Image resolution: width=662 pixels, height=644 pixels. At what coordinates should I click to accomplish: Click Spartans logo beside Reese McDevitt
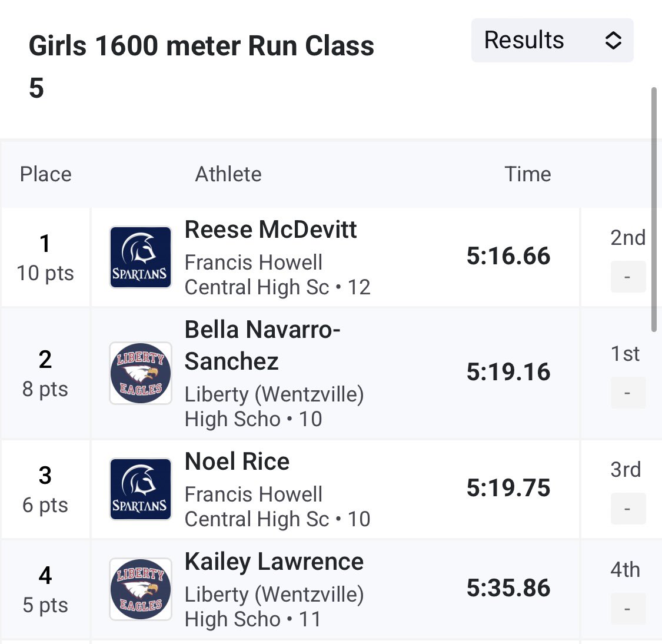[x=141, y=257]
